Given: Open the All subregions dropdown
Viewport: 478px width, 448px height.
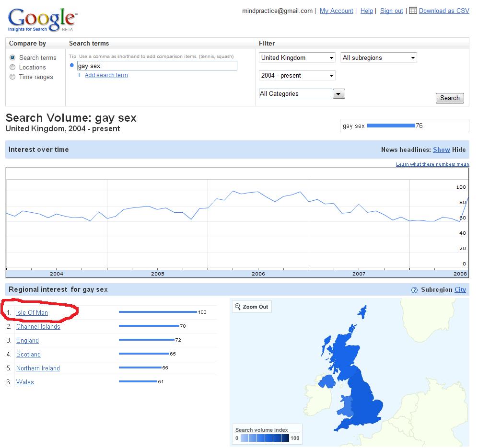Looking at the screenshot, I should 378,57.
